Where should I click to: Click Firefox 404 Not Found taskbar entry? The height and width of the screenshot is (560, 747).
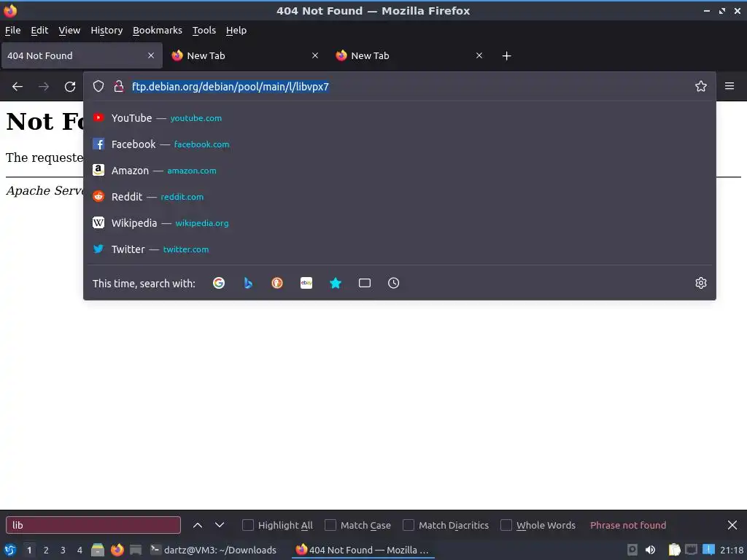point(363,550)
